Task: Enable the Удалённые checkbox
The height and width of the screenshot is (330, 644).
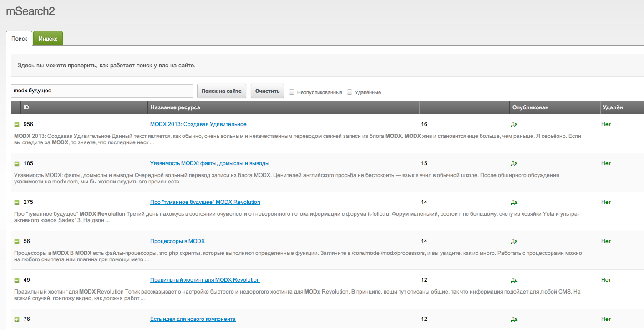Action: tap(350, 92)
